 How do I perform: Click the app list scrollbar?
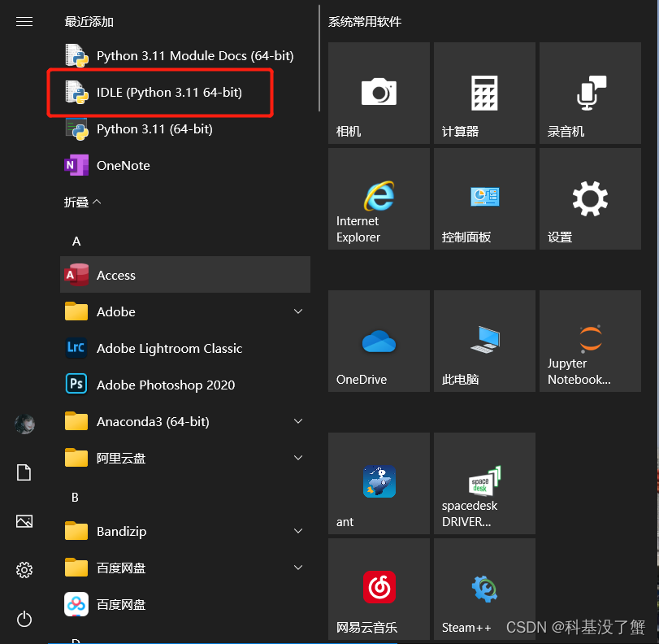coord(319,58)
